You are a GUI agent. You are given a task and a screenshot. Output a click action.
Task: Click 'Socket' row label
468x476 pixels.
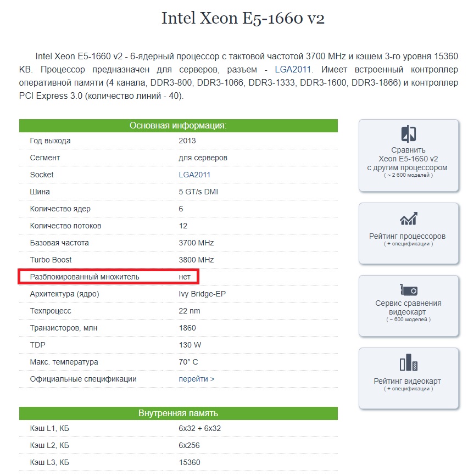(x=42, y=175)
